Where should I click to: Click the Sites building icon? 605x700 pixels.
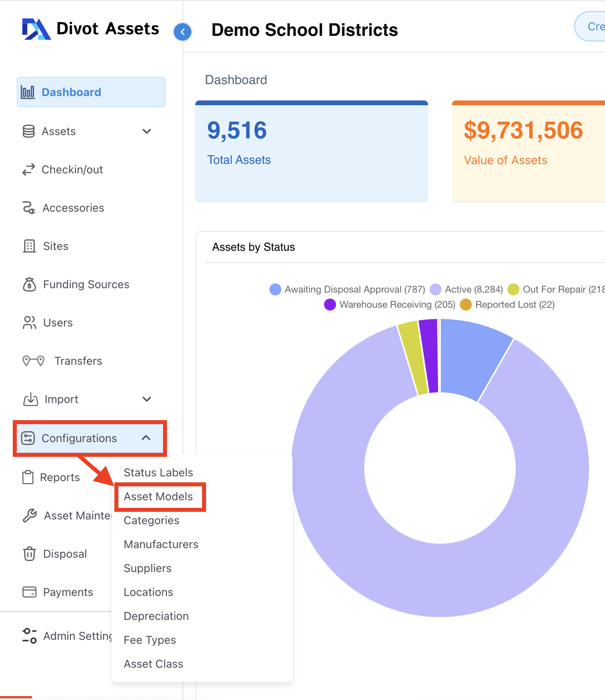point(29,246)
